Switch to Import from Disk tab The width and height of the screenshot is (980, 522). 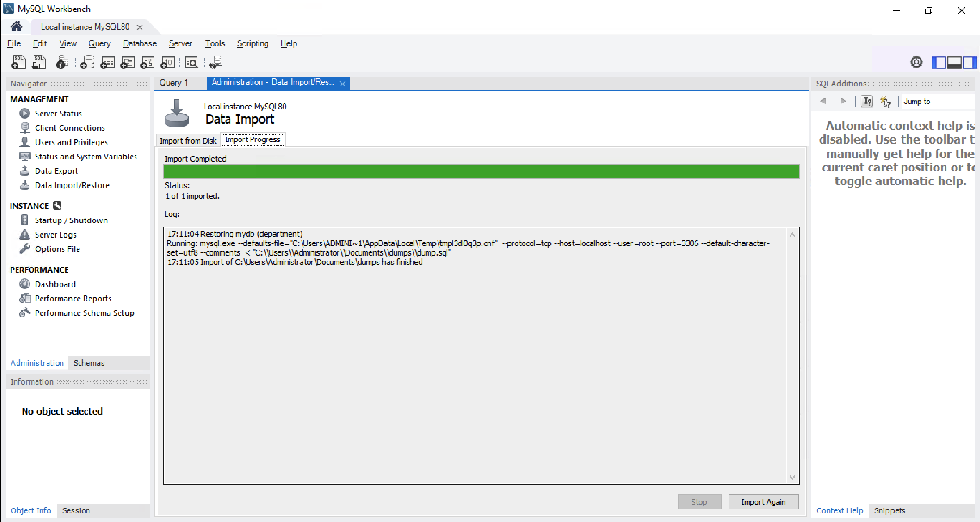click(188, 141)
